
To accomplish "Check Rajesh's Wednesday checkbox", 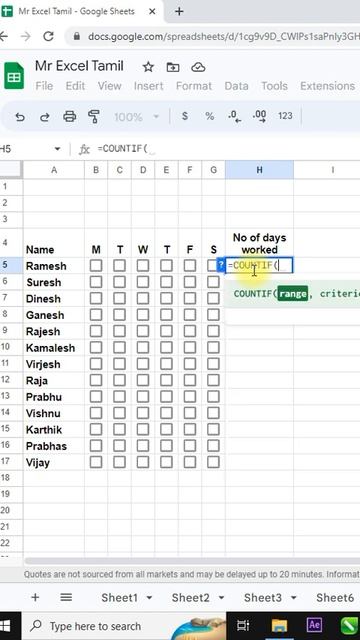I will (x=143, y=331).
